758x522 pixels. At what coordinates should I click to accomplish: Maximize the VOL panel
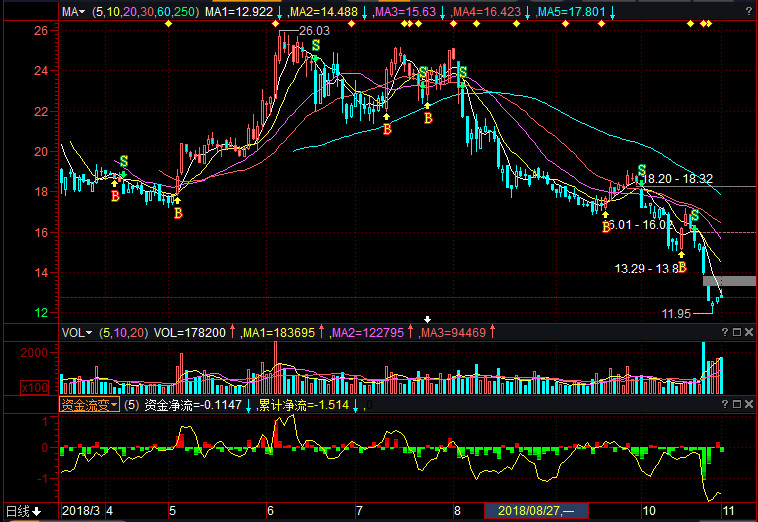coord(735,332)
